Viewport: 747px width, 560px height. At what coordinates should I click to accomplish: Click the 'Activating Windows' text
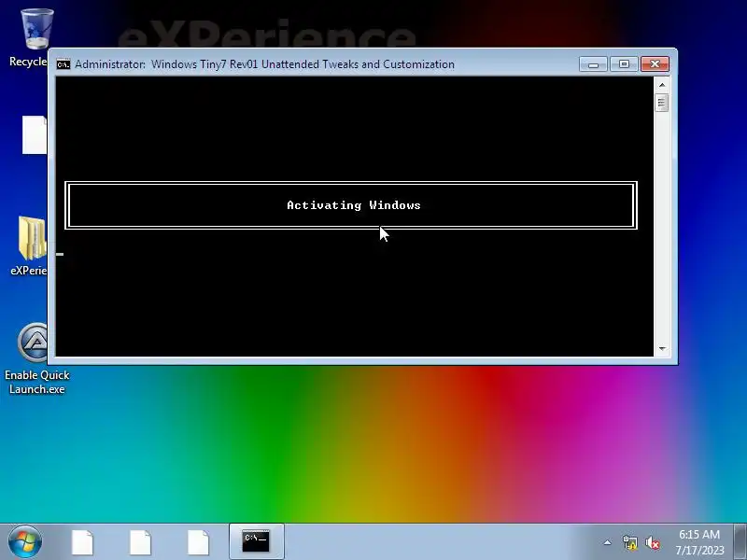[354, 205]
